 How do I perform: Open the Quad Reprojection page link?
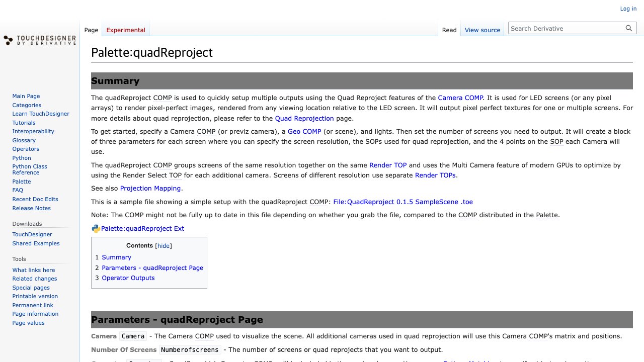coord(304,119)
